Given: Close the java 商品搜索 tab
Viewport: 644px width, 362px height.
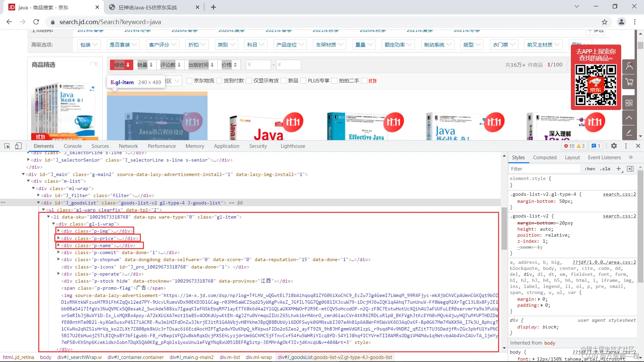Looking at the screenshot, I should pos(97,7).
